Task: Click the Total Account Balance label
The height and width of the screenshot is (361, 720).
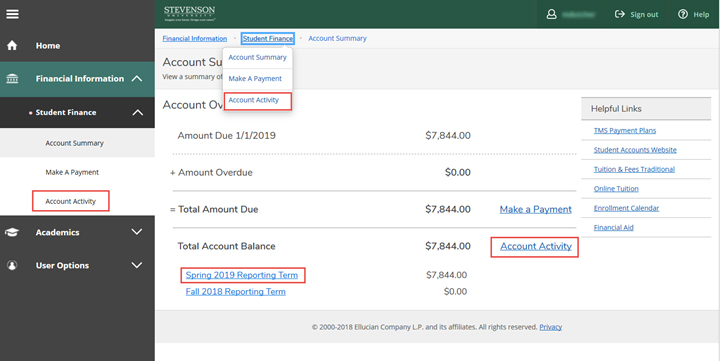Action: [x=226, y=246]
